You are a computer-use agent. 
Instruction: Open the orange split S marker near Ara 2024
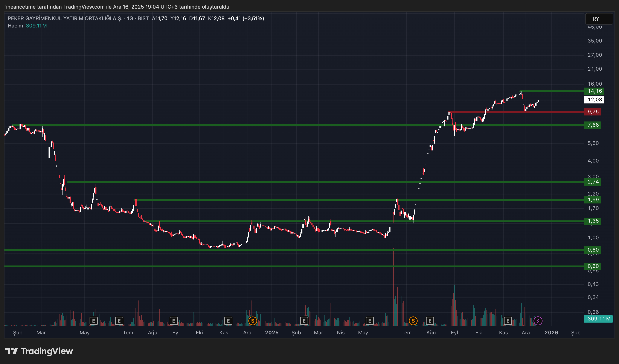253,321
